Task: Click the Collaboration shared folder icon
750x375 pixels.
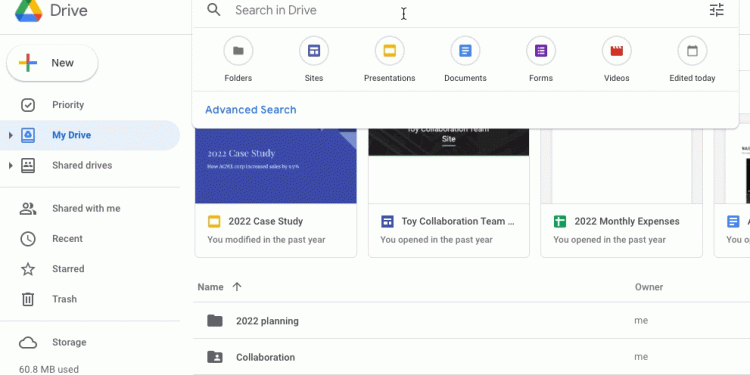Action: click(215, 357)
